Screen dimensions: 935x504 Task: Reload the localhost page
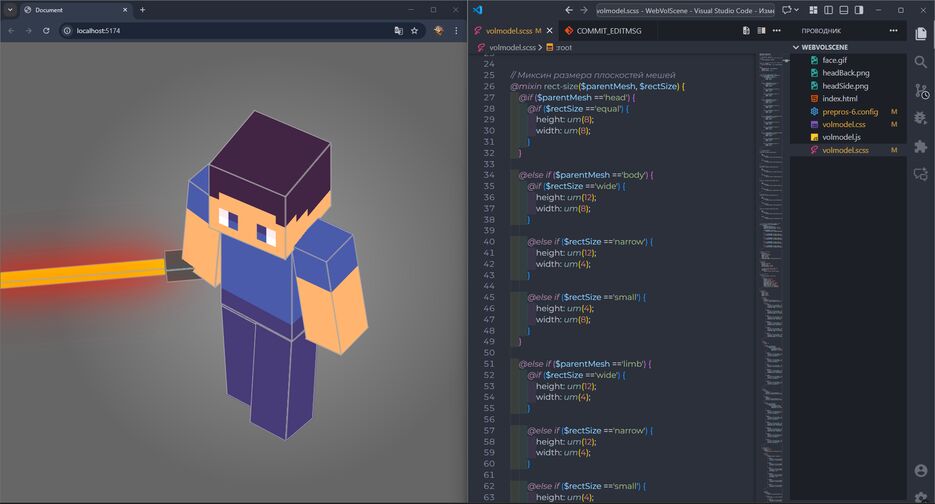(46, 31)
